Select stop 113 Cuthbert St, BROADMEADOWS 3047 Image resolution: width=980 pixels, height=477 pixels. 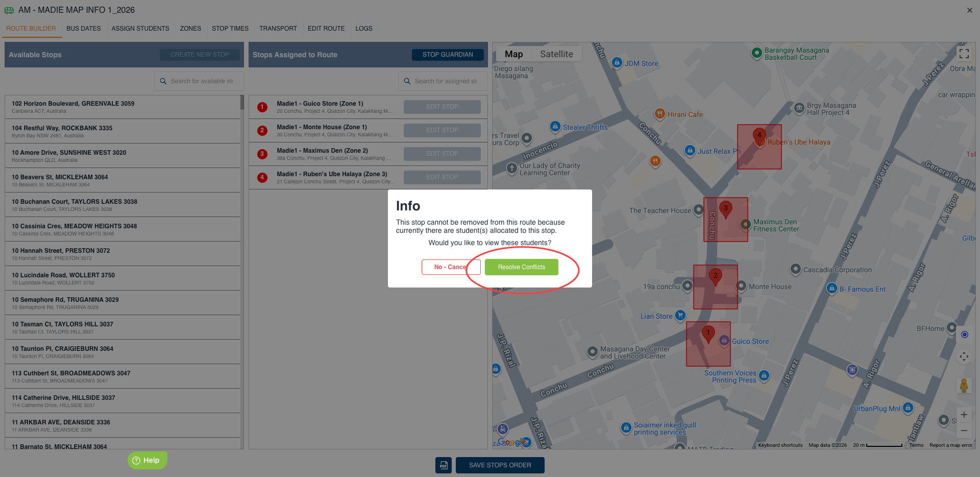[122, 376]
